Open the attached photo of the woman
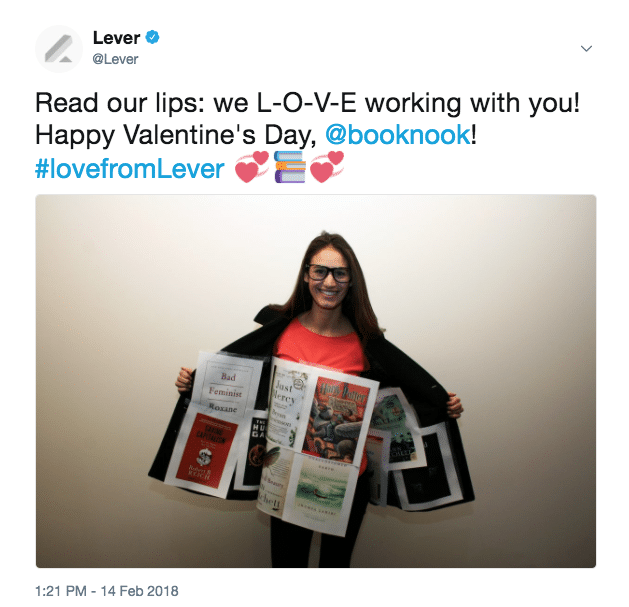This screenshot has height=607, width=629. tap(316, 381)
